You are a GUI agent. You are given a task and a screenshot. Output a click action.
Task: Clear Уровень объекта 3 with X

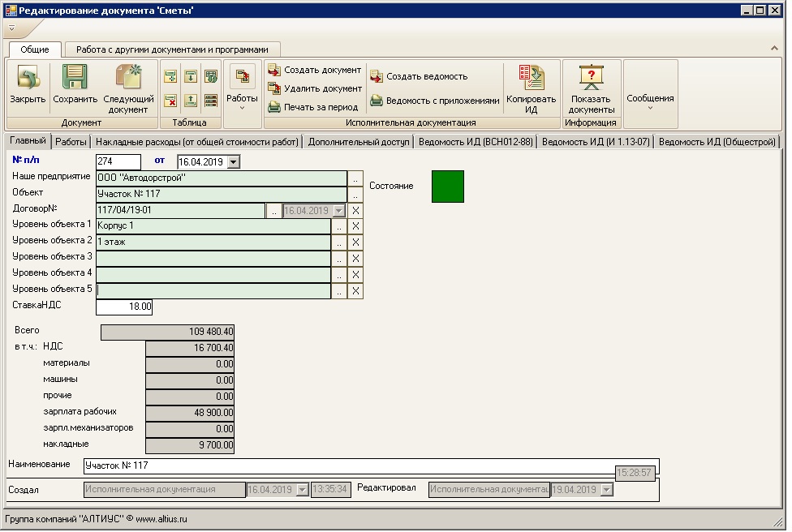(x=355, y=259)
